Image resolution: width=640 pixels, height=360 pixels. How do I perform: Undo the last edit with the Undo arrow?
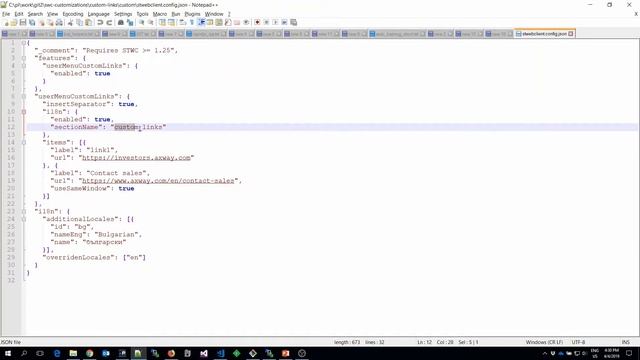(100, 22)
